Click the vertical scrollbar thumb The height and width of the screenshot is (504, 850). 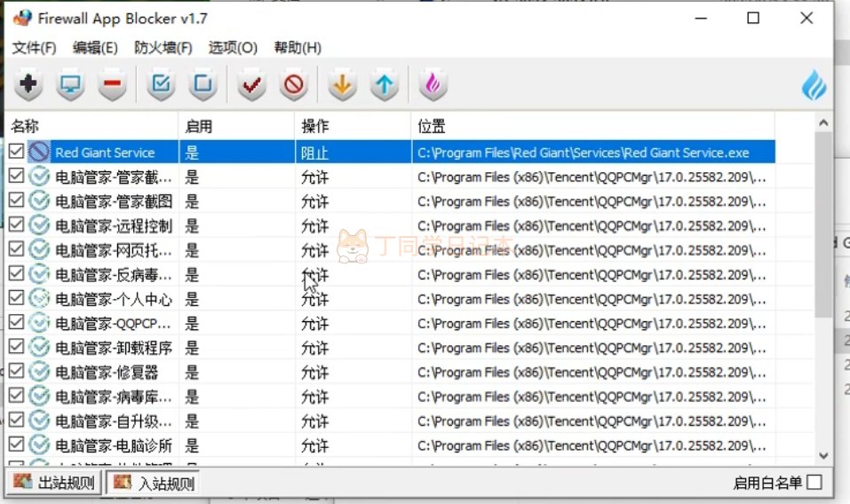tap(823, 224)
